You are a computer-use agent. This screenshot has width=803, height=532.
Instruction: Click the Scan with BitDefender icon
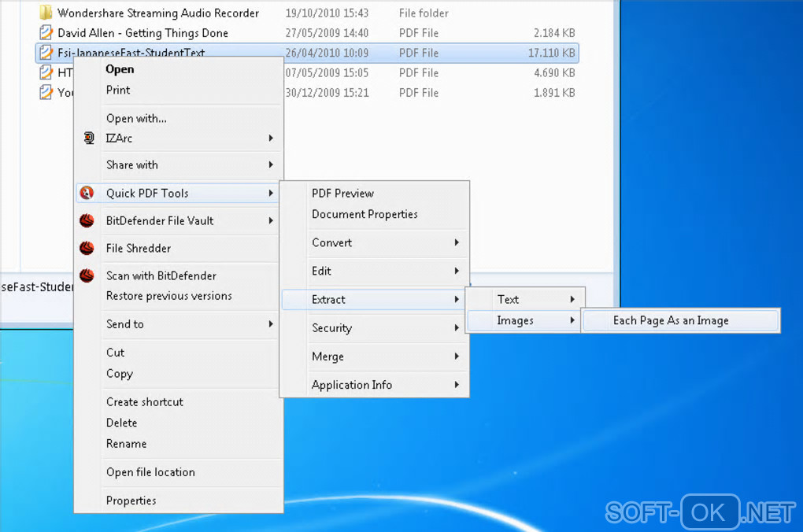87,275
